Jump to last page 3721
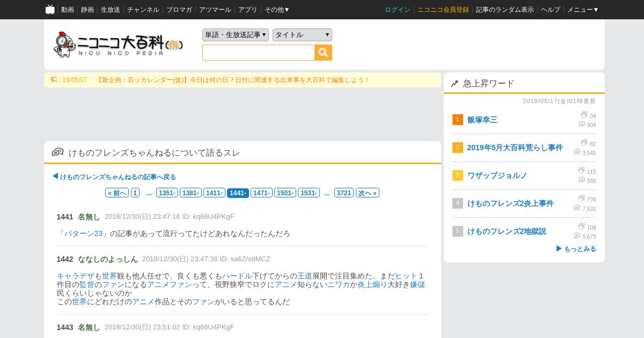This screenshot has height=338, width=644. 344,193
